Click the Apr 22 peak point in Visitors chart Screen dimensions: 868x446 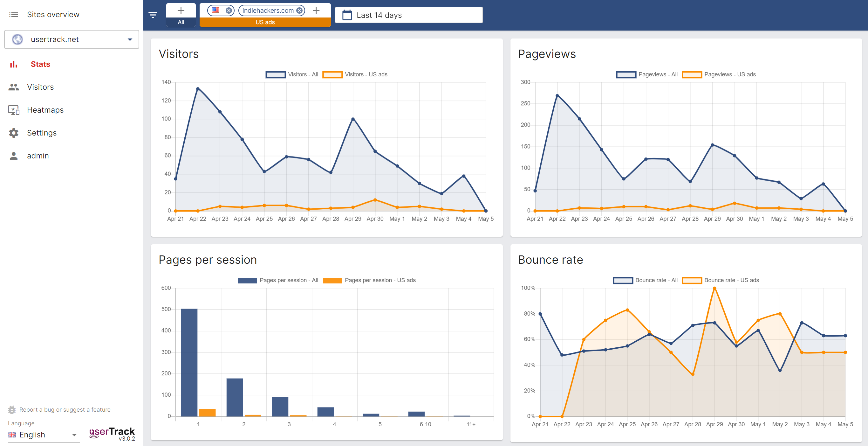(x=198, y=89)
